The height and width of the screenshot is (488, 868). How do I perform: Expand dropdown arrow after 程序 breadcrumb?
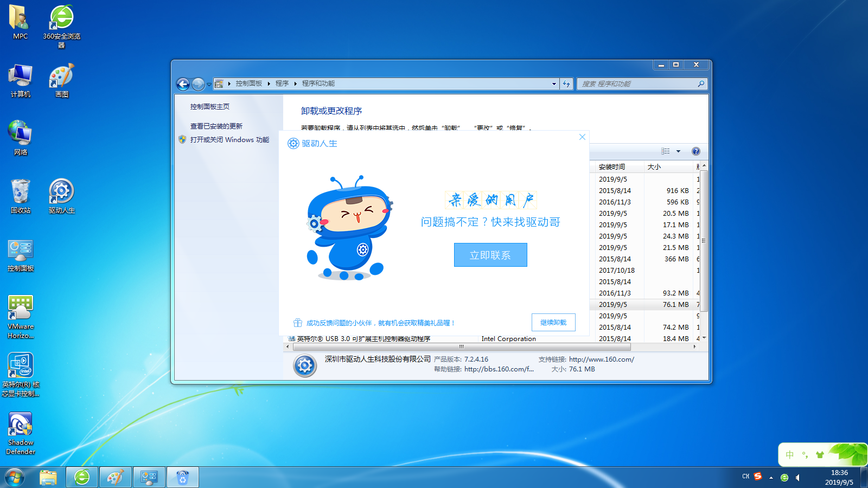coord(296,84)
